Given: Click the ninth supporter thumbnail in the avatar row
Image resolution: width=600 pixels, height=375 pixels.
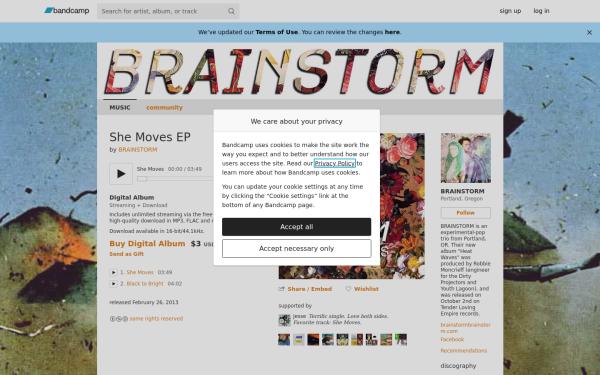Looking at the screenshot, I should [401, 339].
